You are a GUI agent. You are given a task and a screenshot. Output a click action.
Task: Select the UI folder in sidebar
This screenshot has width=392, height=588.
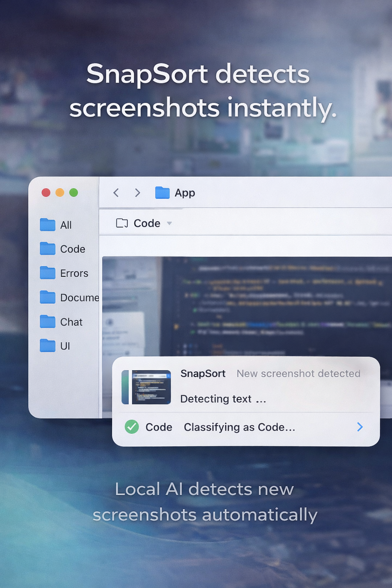click(65, 346)
